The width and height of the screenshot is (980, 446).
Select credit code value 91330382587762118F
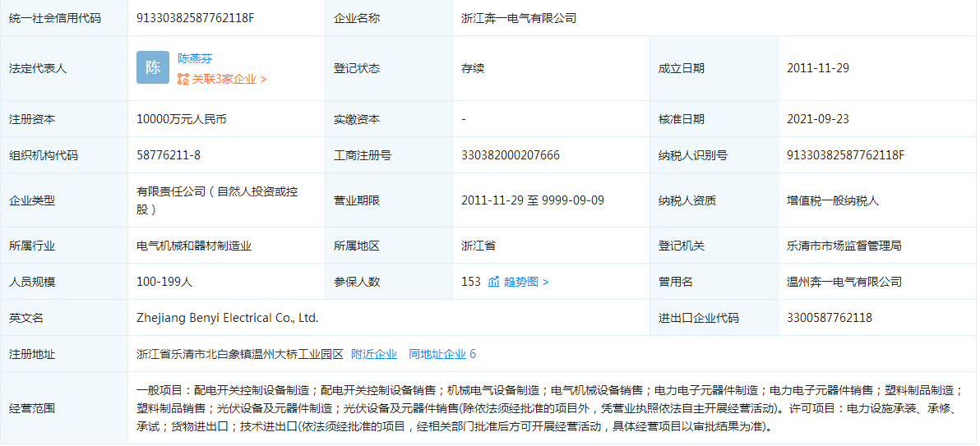[x=196, y=18]
